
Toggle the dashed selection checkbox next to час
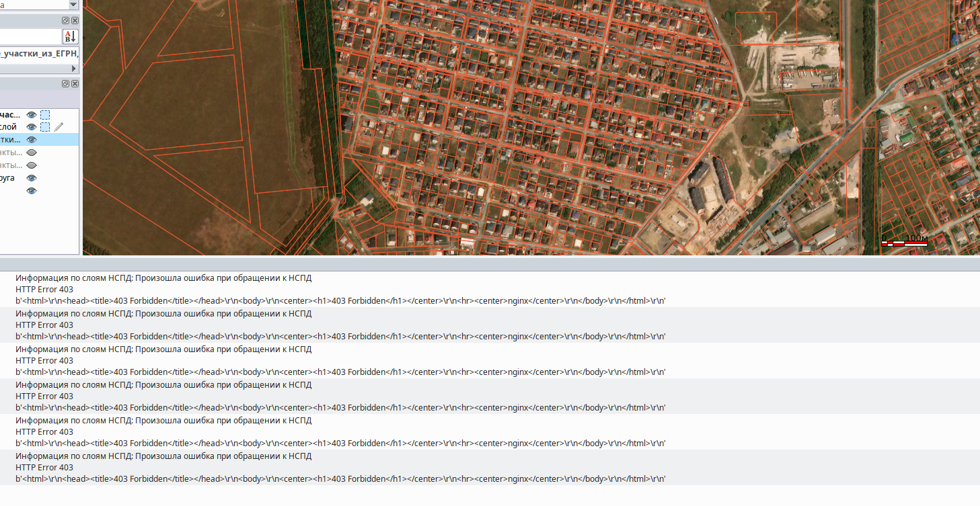pos(45,114)
